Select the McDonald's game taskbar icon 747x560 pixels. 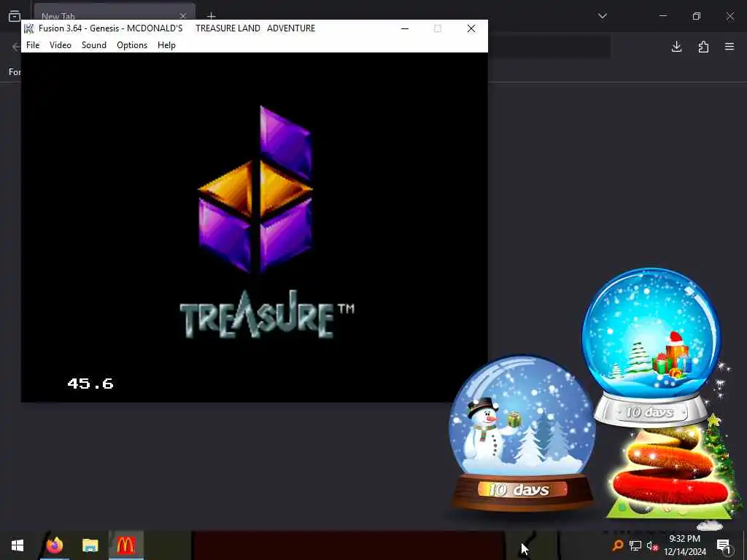point(125,545)
